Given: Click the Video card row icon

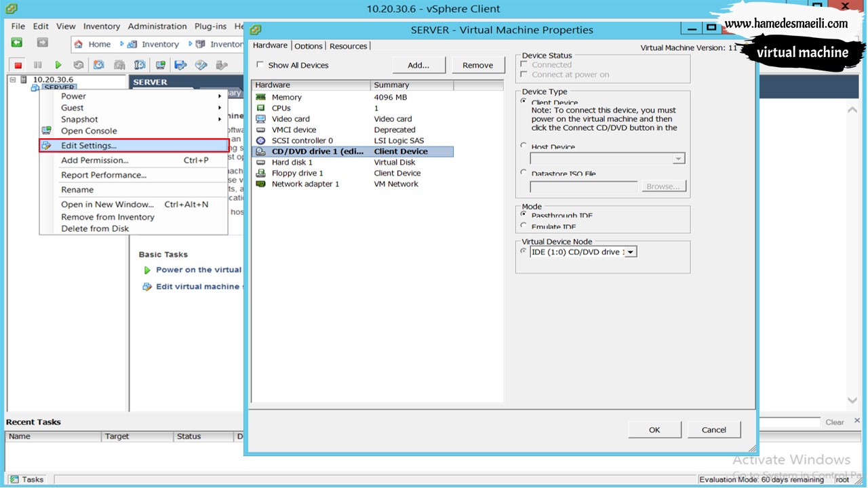Looking at the screenshot, I should (261, 119).
